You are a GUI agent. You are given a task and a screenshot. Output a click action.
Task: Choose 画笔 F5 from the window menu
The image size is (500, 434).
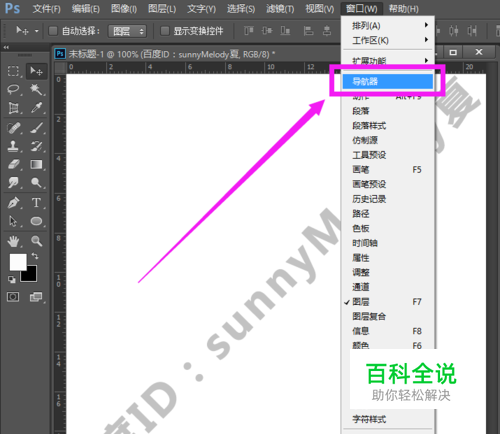pyautogui.click(x=388, y=169)
